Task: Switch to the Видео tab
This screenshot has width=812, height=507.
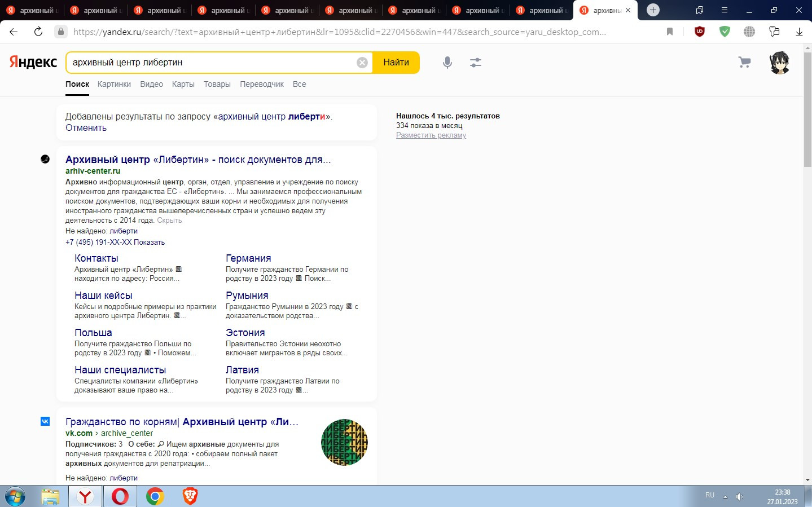Action: [x=151, y=84]
